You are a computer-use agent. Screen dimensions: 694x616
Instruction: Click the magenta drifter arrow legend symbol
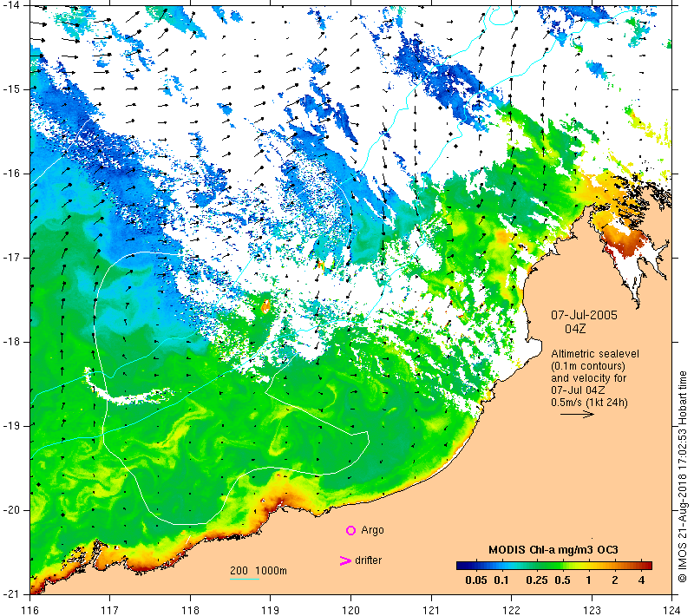click(344, 560)
